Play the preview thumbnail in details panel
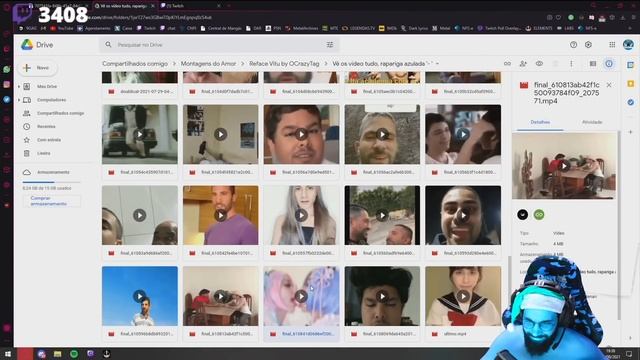The height and width of the screenshot is (360, 640). (564, 166)
